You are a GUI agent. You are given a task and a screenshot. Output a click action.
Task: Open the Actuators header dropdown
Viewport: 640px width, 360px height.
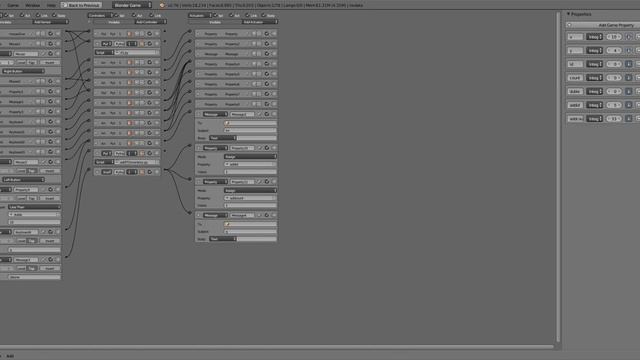200,15
